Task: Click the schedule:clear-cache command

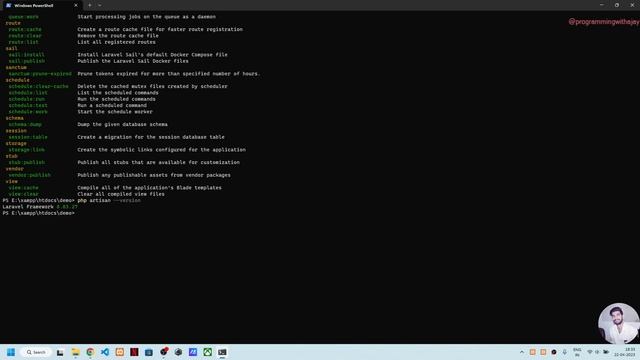Action: (x=38, y=87)
